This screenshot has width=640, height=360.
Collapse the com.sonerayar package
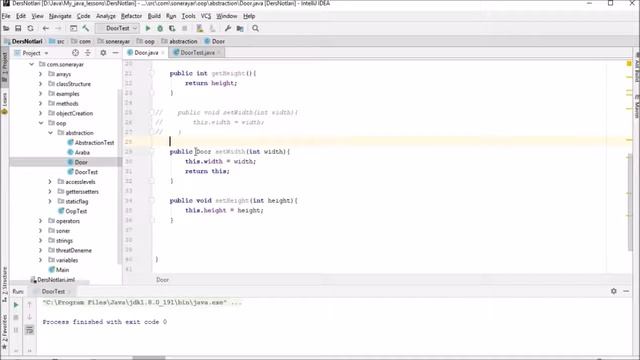pyautogui.click(x=31, y=64)
